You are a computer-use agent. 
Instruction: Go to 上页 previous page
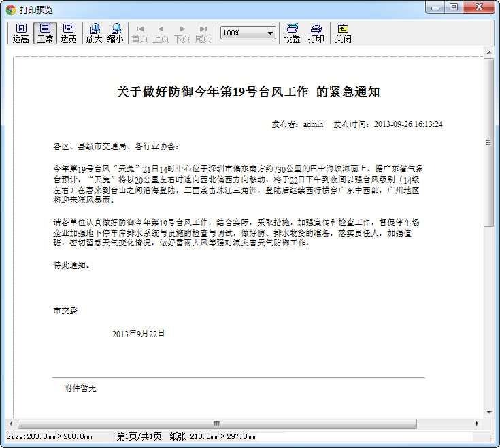pyautogui.click(x=161, y=34)
